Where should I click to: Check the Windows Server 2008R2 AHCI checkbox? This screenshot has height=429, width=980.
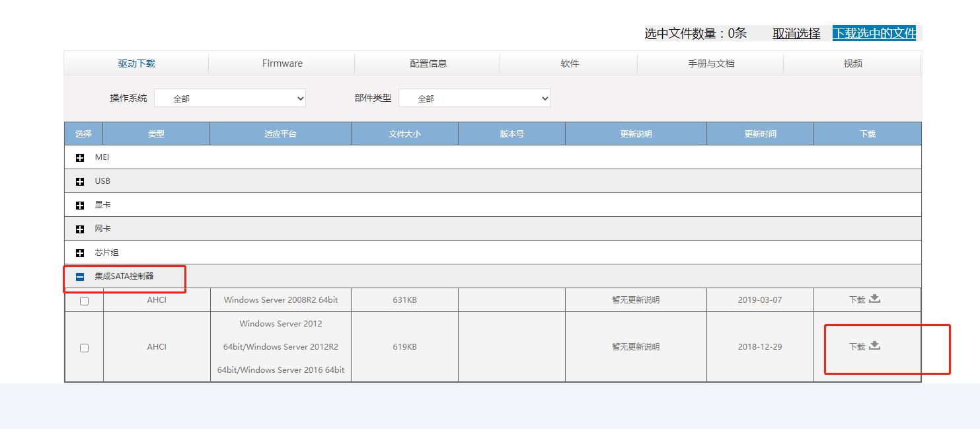pyautogui.click(x=84, y=301)
